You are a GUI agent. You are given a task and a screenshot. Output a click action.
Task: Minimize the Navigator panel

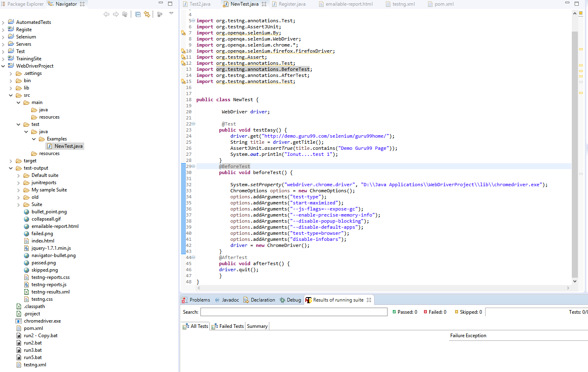coord(161,3)
